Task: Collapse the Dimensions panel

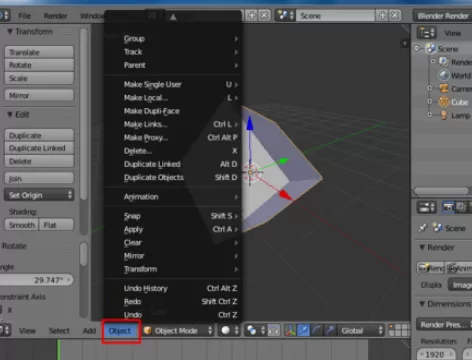Action: (422, 304)
